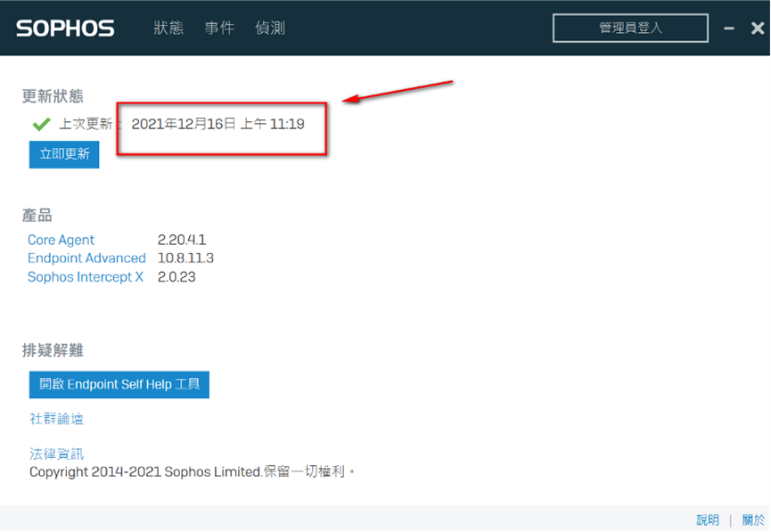
Task: Minimize the Sophos window
Action: [x=729, y=29]
